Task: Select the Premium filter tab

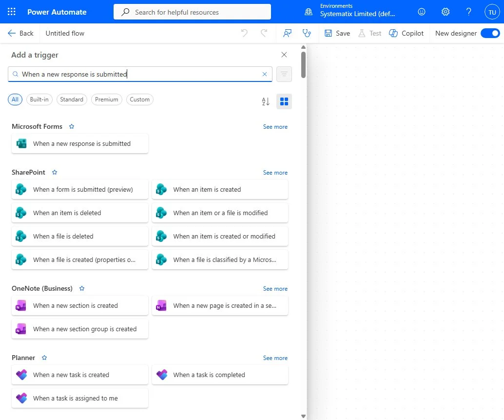Action: [x=107, y=100]
